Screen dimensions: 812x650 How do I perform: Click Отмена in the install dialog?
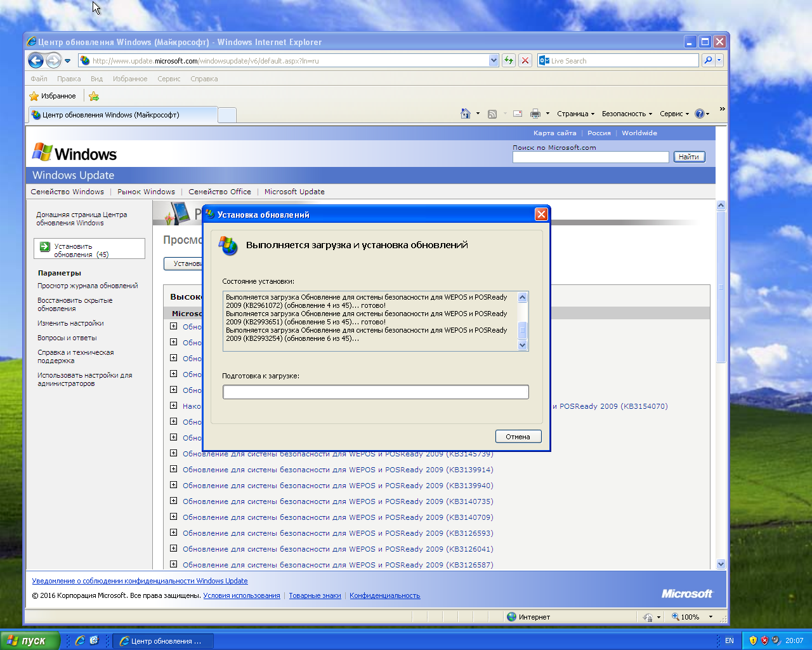pos(518,437)
